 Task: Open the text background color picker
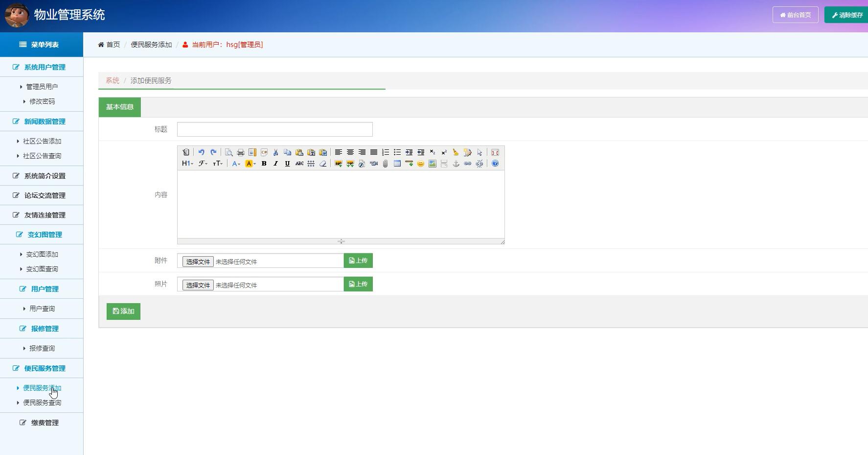click(251, 164)
